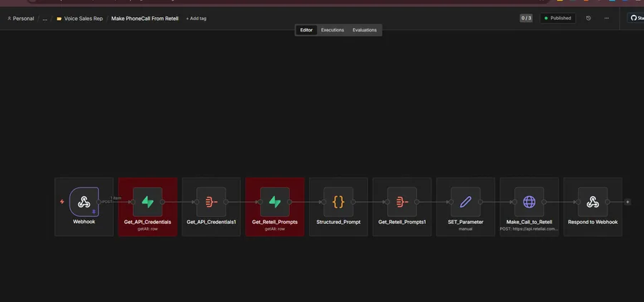Open the Webhook trigger node icon
The width and height of the screenshot is (644, 302).
coord(84,202)
